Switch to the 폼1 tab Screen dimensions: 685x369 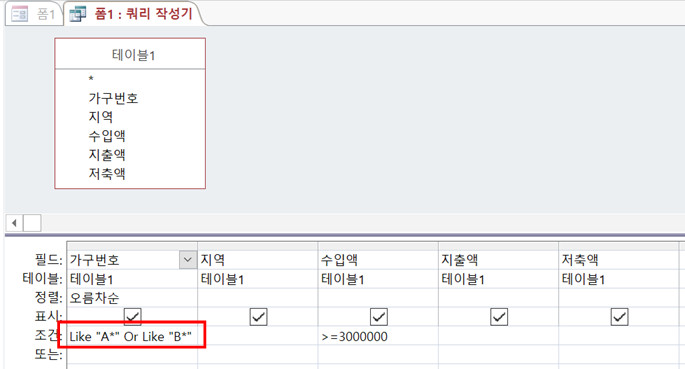(33, 14)
